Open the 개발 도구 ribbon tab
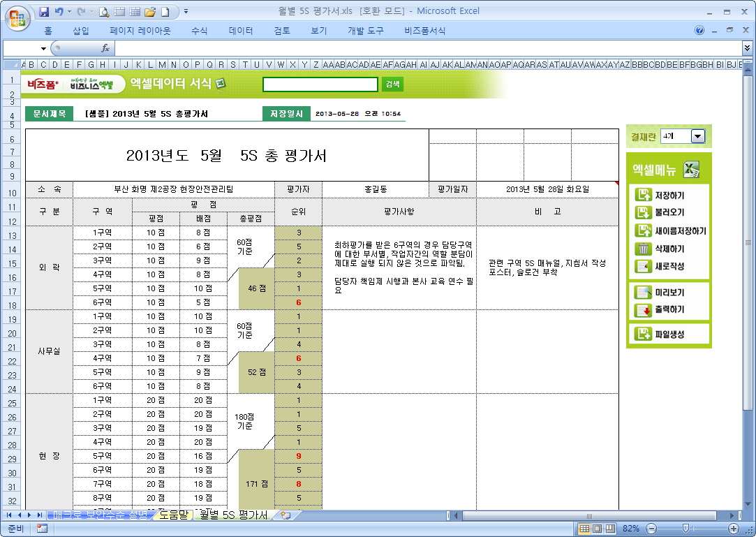Screen dimensions: 756x537 click(366, 31)
